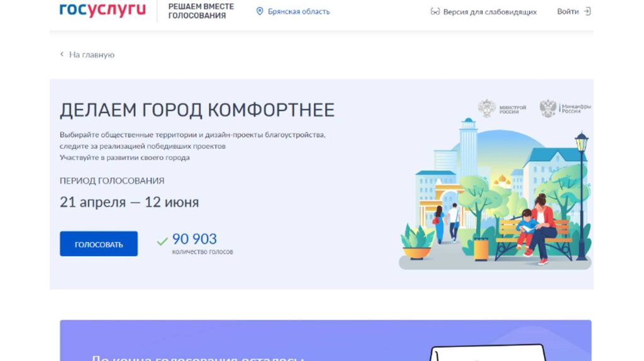Click heading ДЕЛАЕМ ГОРОД КОМФОРТНЕЕ
644x361 pixels.
pyautogui.click(x=197, y=110)
